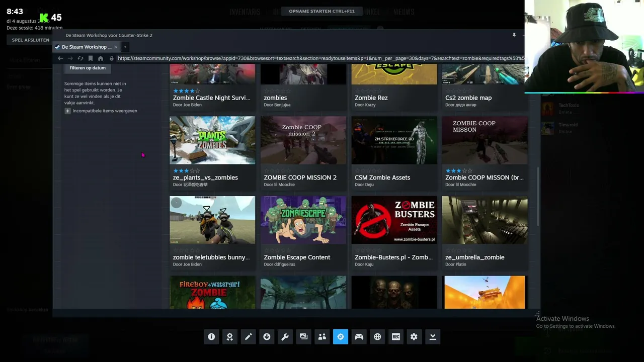Open overlay settings gear icon
This screenshot has height=362, width=644.
click(414, 337)
